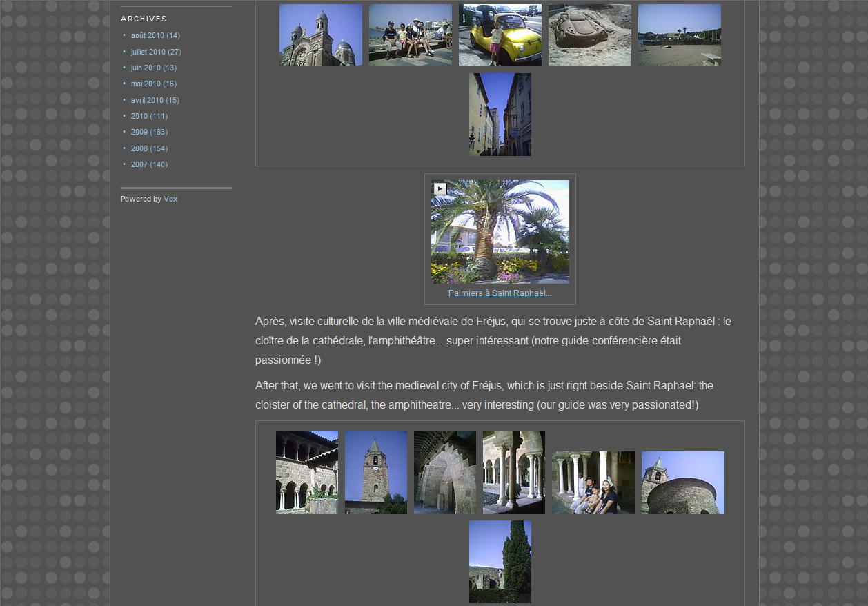Open the sand sculpture car photo

589,35
